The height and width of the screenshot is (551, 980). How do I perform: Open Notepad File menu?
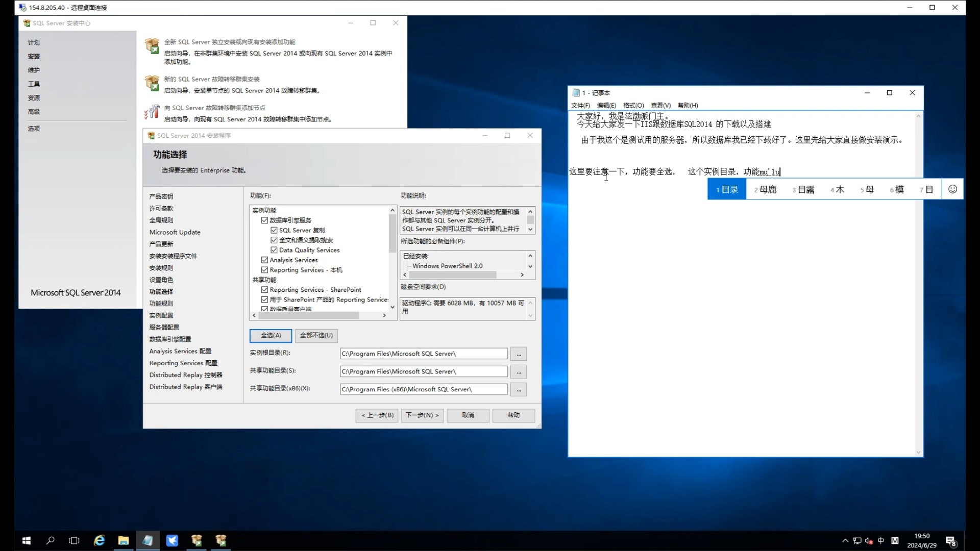[580, 106]
